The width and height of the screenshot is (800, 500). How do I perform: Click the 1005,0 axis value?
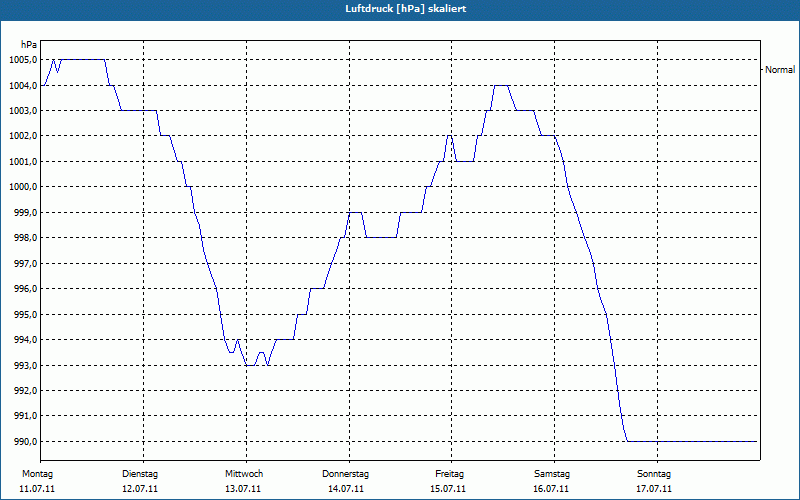[23, 60]
